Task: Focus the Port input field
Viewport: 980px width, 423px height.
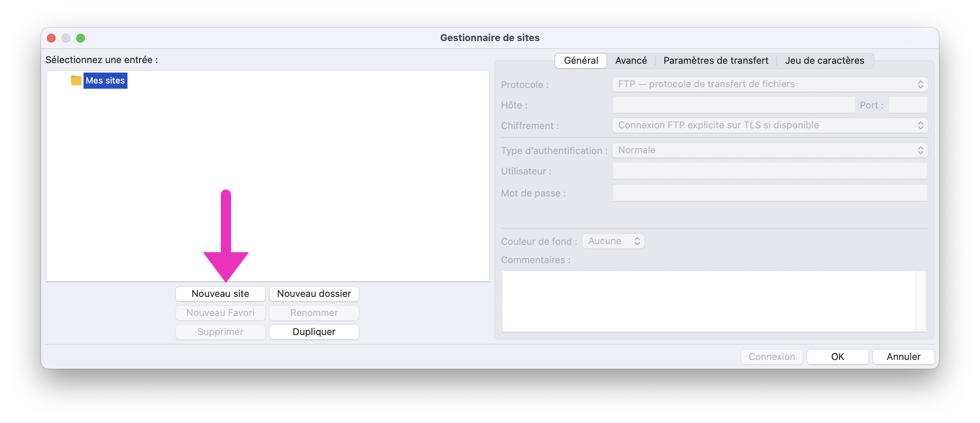Action: click(908, 105)
